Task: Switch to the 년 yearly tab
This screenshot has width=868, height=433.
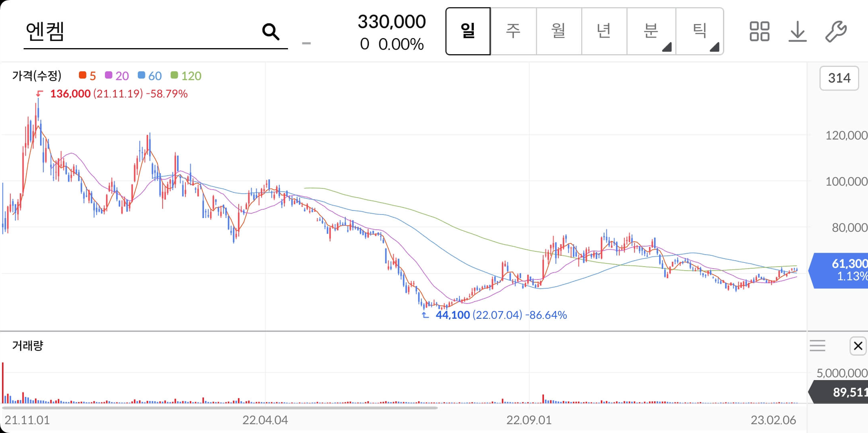Action: click(x=604, y=31)
